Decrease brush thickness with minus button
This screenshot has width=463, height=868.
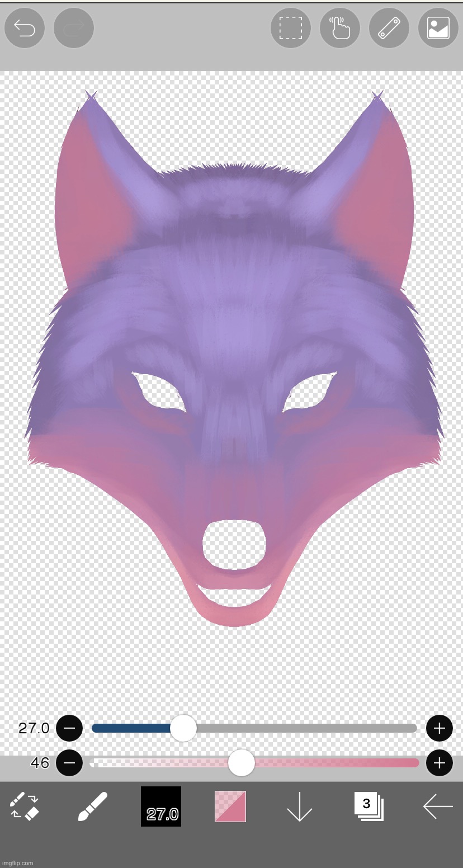(x=69, y=728)
